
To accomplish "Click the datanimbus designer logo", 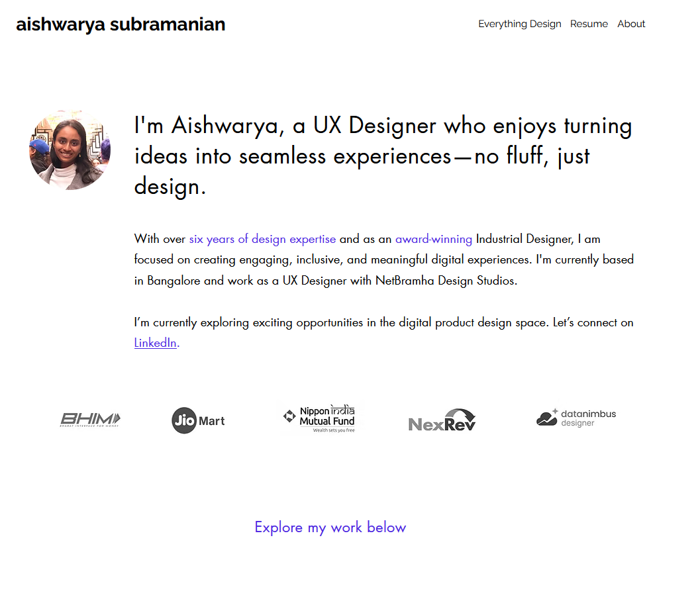I will coord(575,418).
